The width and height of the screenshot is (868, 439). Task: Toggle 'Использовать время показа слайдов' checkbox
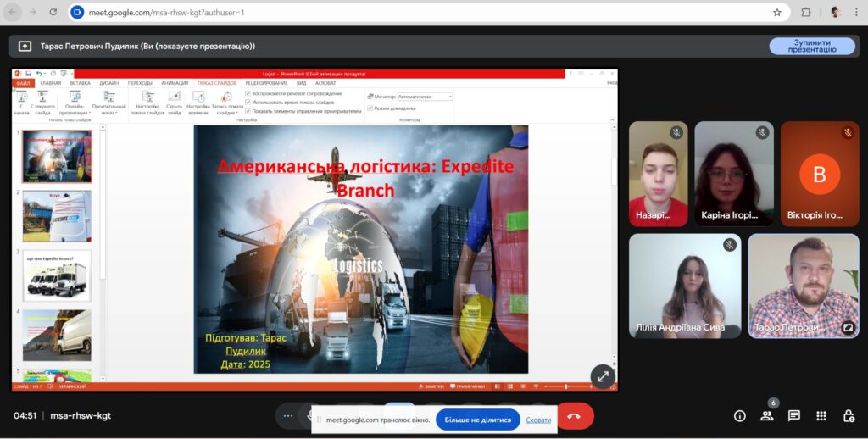248,102
